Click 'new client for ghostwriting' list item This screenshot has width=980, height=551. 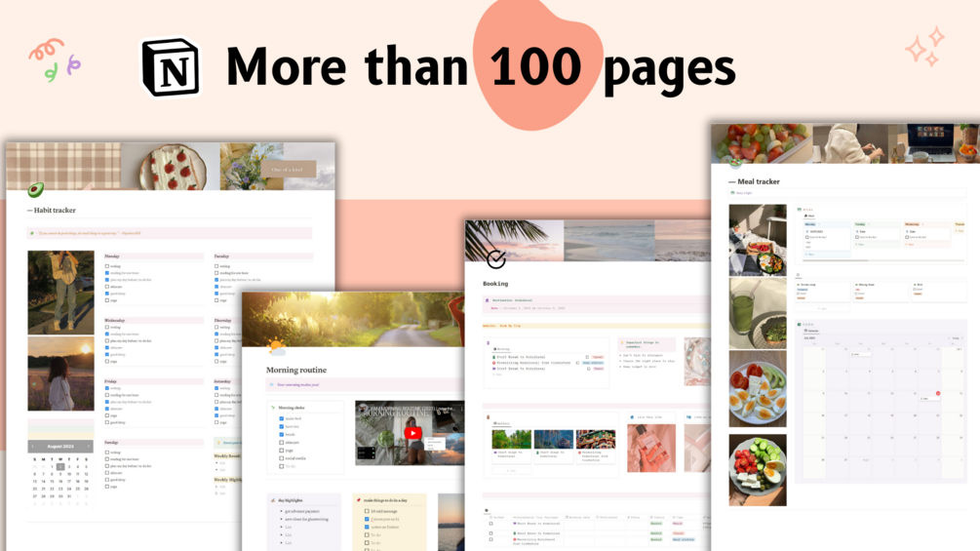[306, 519]
